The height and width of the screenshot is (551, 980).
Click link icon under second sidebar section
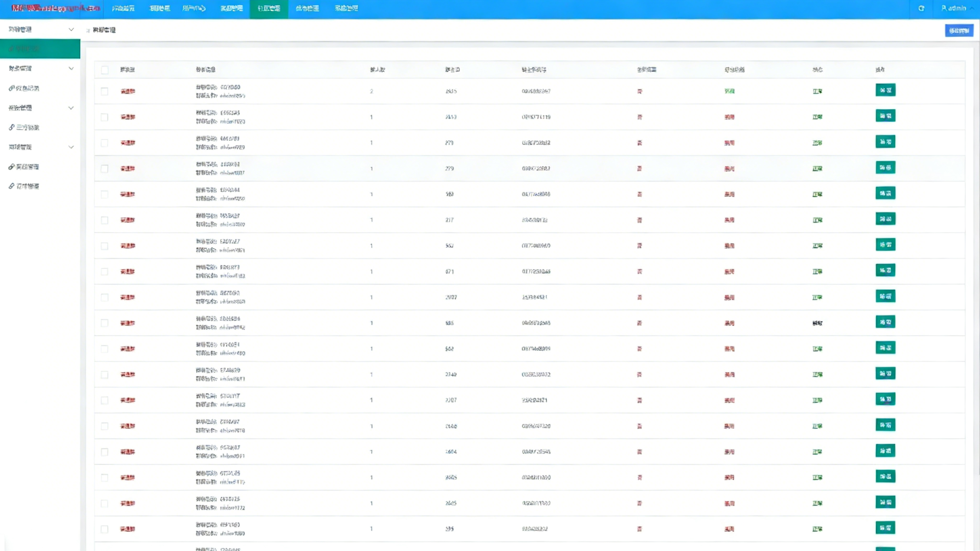11,88
